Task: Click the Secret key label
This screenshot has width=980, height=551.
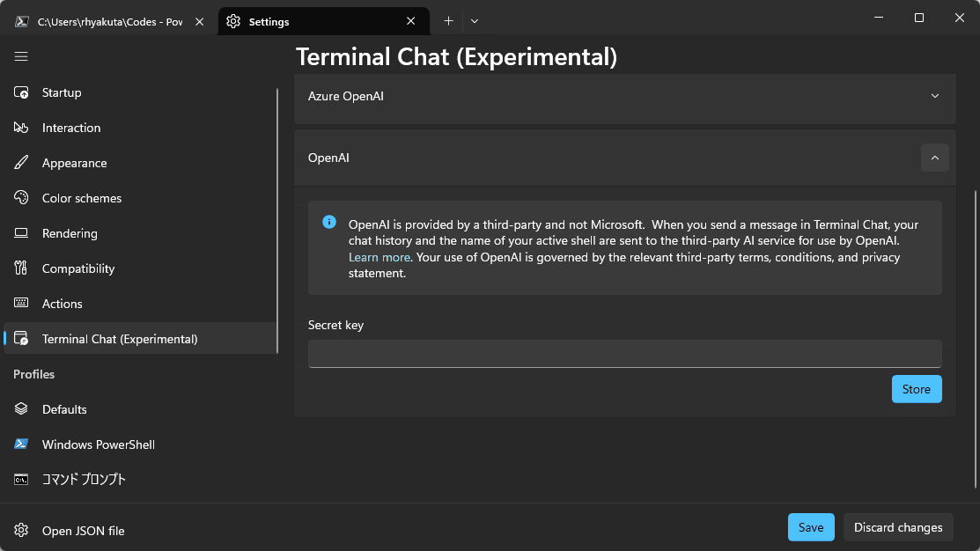Action: coord(335,325)
